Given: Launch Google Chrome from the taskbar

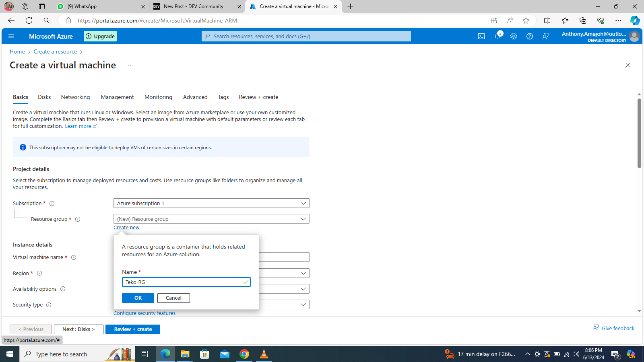Looking at the screenshot, I should [244, 354].
